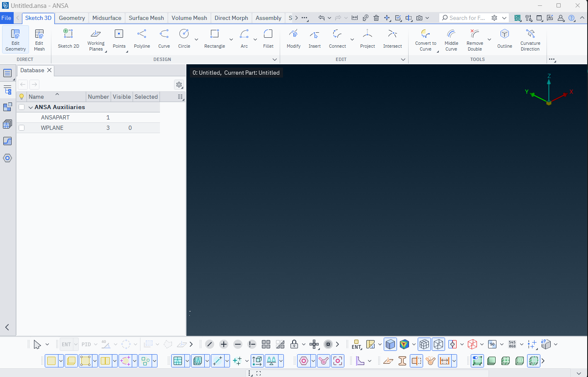Screen dimensions: 588x377
Task: Choose the Polyline tool
Action: 142,39
